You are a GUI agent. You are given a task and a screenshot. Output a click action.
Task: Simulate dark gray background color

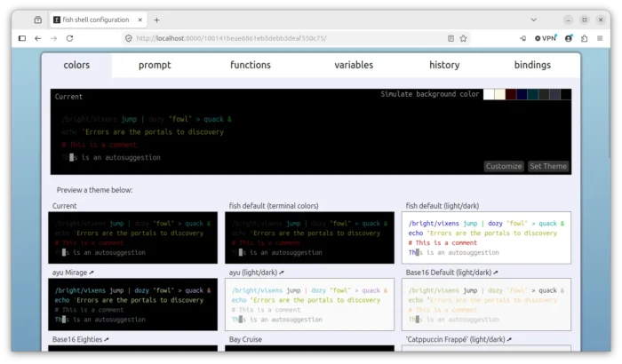coord(544,94)
